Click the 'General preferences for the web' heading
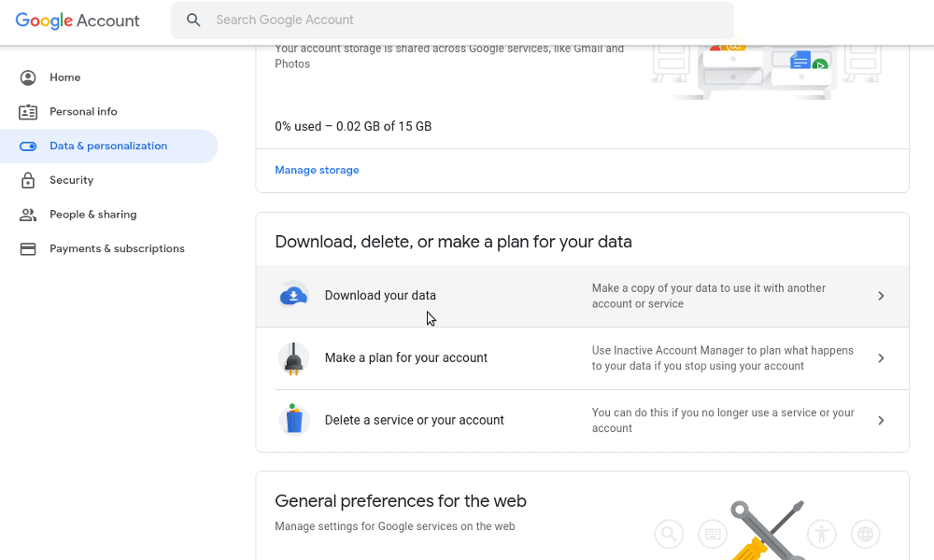This screenshot has width=934, height=560. tap(401, 501)
